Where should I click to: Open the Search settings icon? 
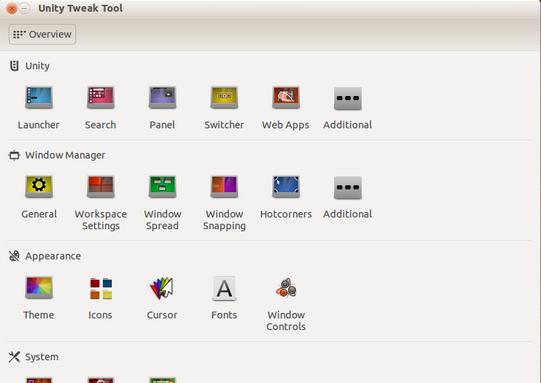tap(100, 98)
